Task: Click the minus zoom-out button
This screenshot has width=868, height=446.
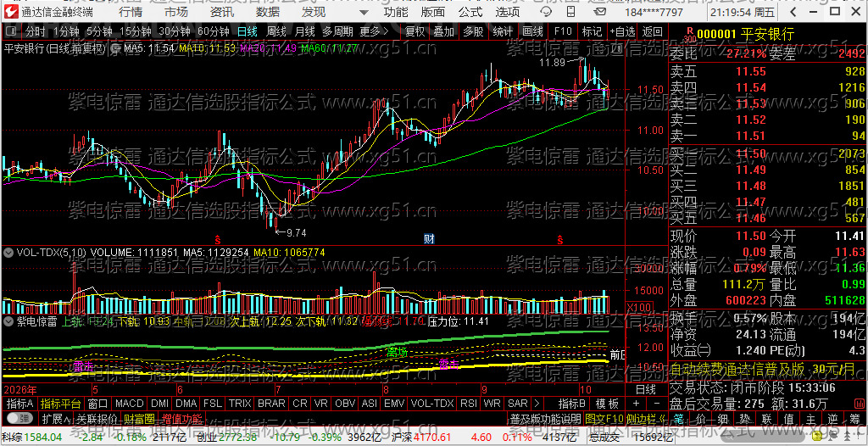Action: click(x=657, y=404)
